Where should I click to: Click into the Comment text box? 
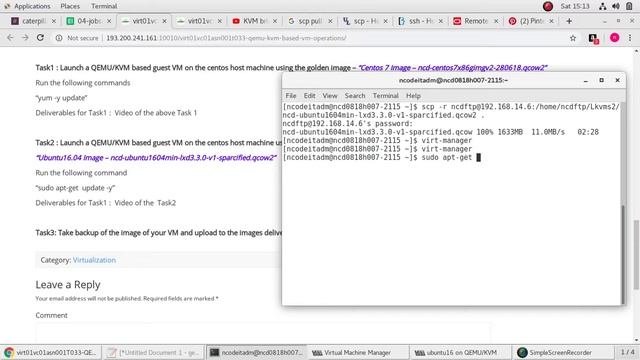263,332
